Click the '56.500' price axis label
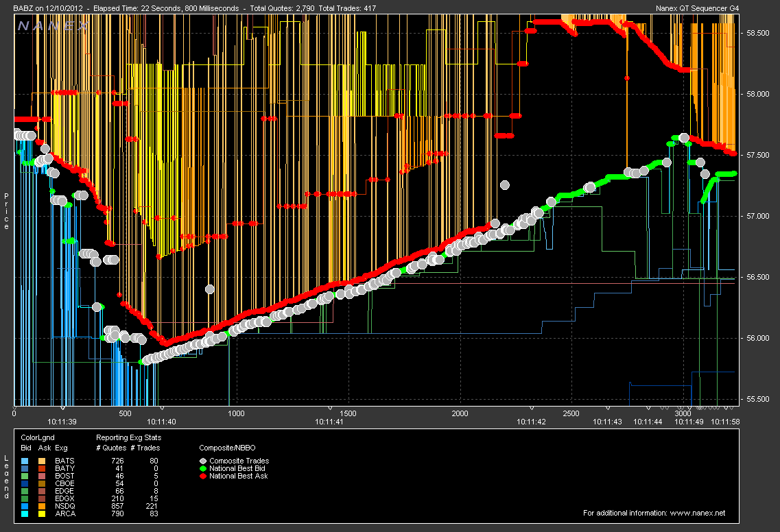The image size is (780, 532). [x=757, y=277]
